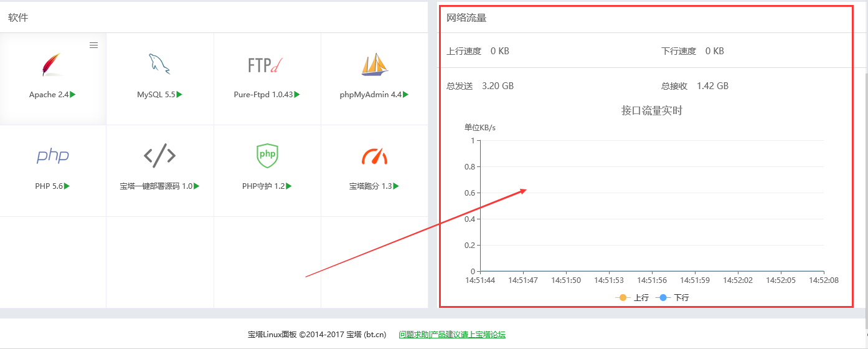Click the Pure-Ftpd FTPd icon
Screen dimensions: 868x349
click(x=267, y=65)
